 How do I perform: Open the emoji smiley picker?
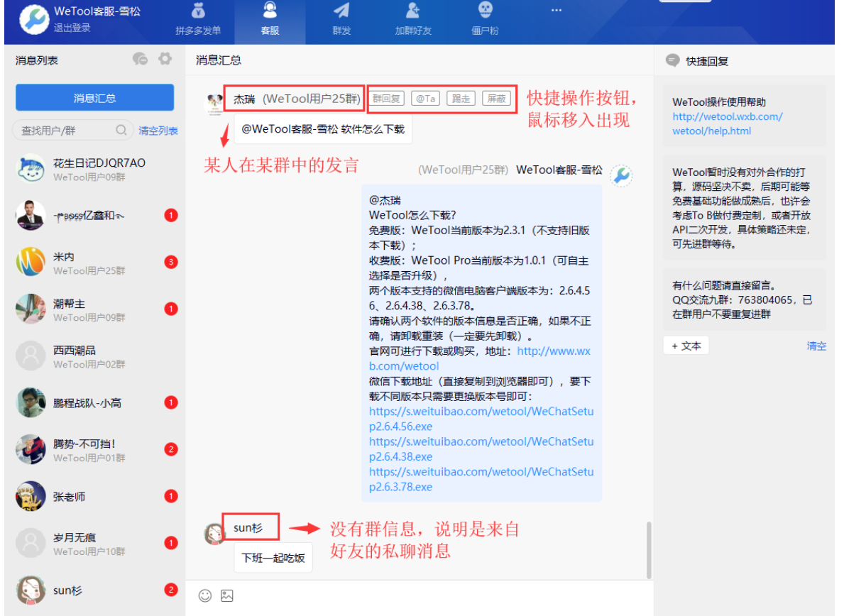pos(205,595)
